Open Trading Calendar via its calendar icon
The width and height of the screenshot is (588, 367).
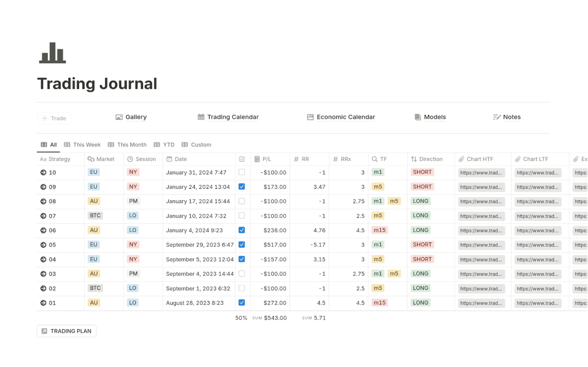tap(201, 117)
